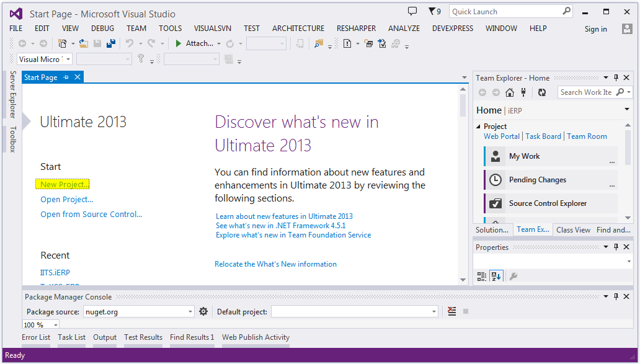The width and height of the screenshot is (640, 364).
Task: Click Open from Source Control link
Action: coord(91,214)
